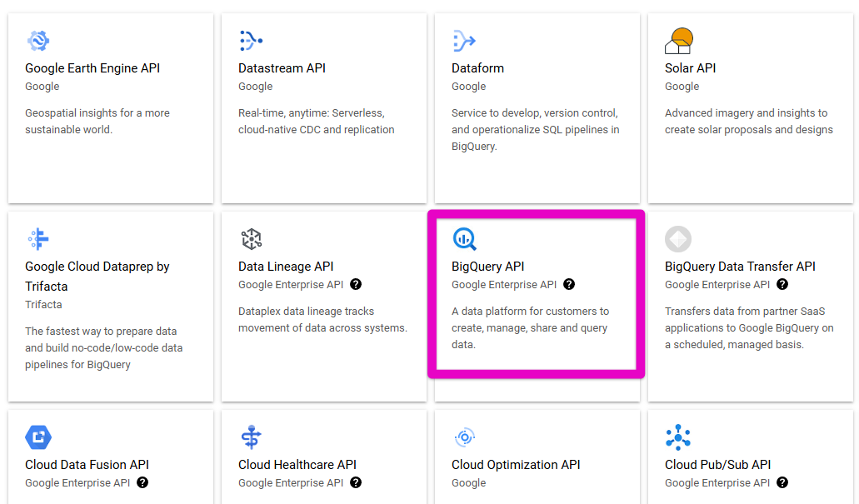The height and width of the screenshot is (504, 859).
Task: Click help icon beside Data Lineage Enterprise API
Action: (x=356, y=284)
